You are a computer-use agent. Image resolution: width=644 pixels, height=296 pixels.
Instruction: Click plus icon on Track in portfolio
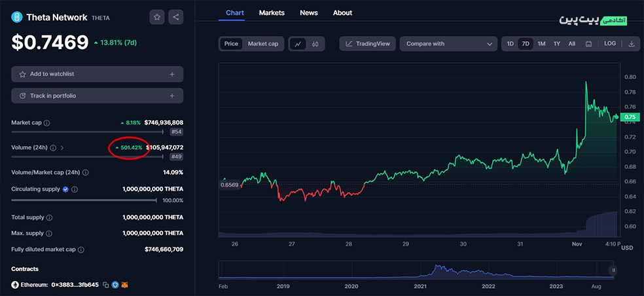[x=172, y=96]
